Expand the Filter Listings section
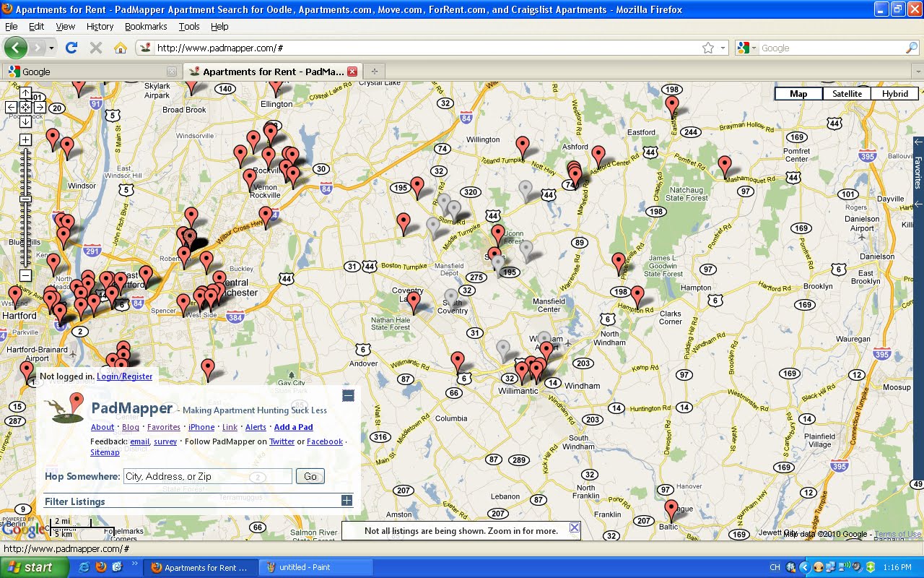924x578 pixels. (346, 501)
